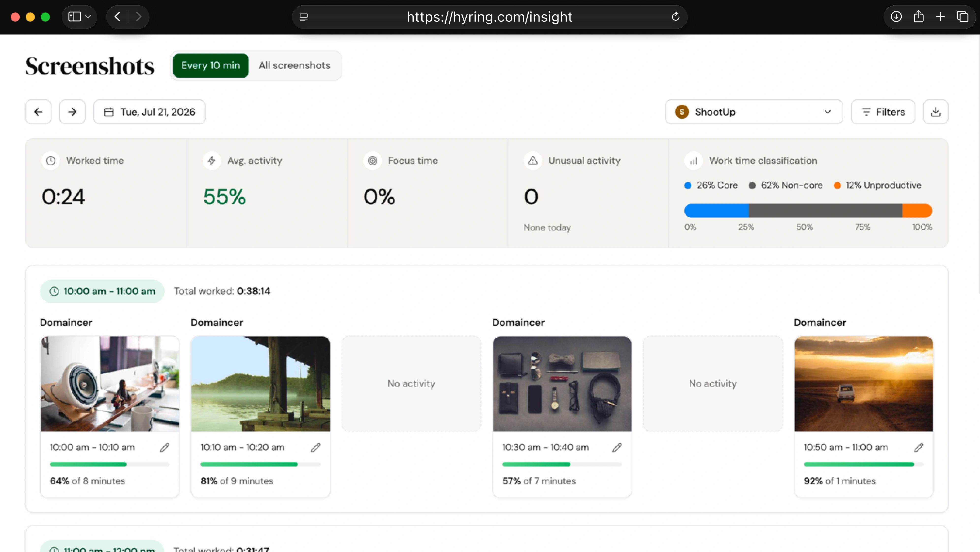
Task: Click the page reader icon in address bar
Action: 304,17
